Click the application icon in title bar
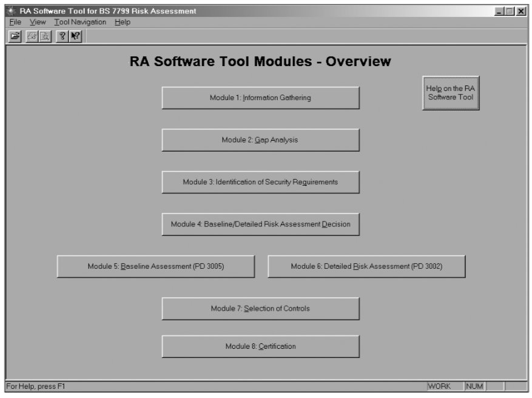 11,11
